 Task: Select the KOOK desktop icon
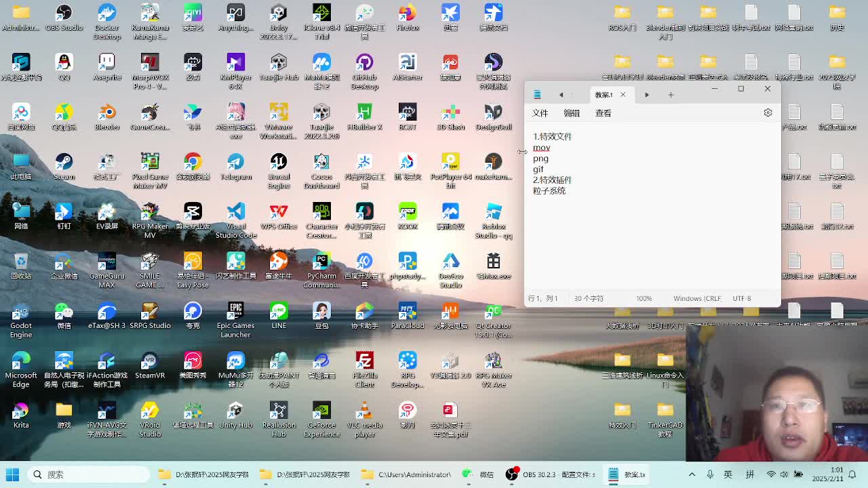coord(408,216)
